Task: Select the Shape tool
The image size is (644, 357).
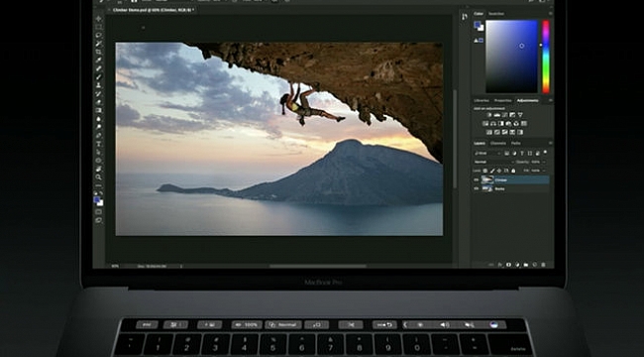Action: point(98,161)
